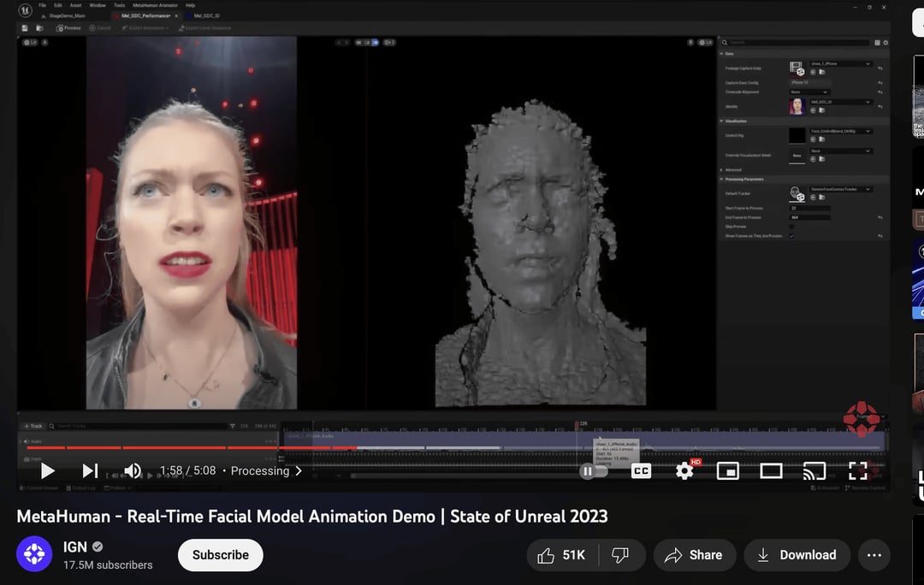
Task: Open the Asset menu
Action: coord(75,5)
